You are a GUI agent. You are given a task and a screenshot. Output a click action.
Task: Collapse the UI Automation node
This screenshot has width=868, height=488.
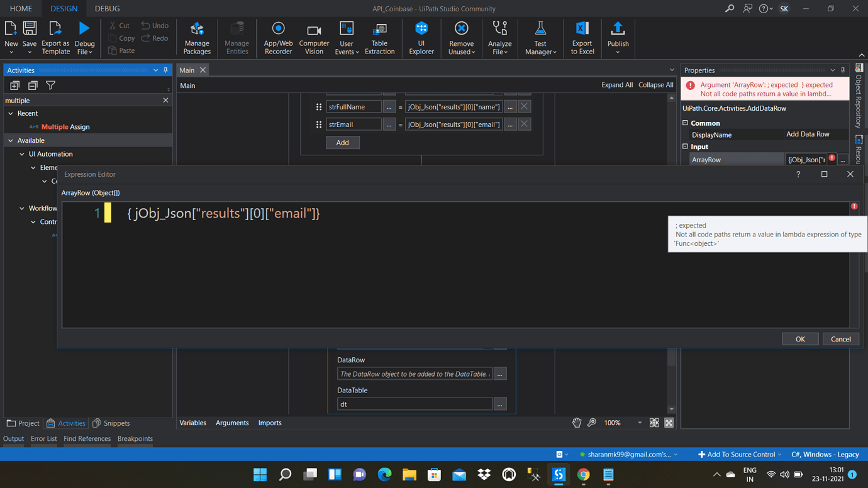22,154
